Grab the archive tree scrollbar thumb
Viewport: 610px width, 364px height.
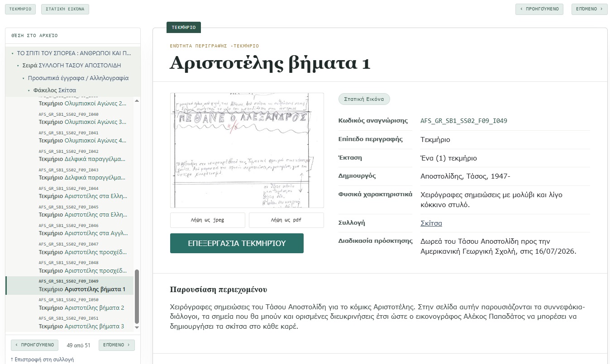click(x=137, y=297)
